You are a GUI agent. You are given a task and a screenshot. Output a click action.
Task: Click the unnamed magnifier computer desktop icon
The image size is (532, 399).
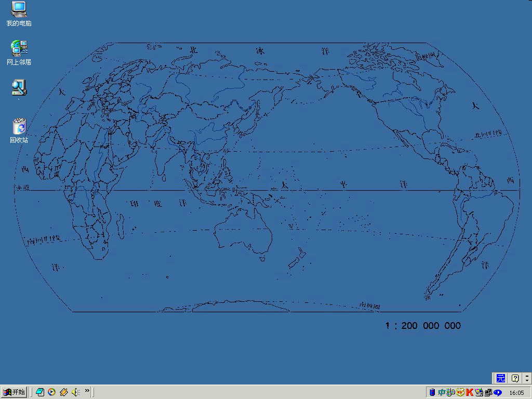19,87
